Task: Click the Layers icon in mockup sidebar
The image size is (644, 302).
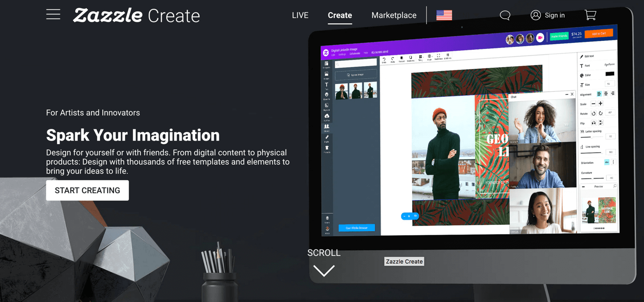Action: [327, 218]
